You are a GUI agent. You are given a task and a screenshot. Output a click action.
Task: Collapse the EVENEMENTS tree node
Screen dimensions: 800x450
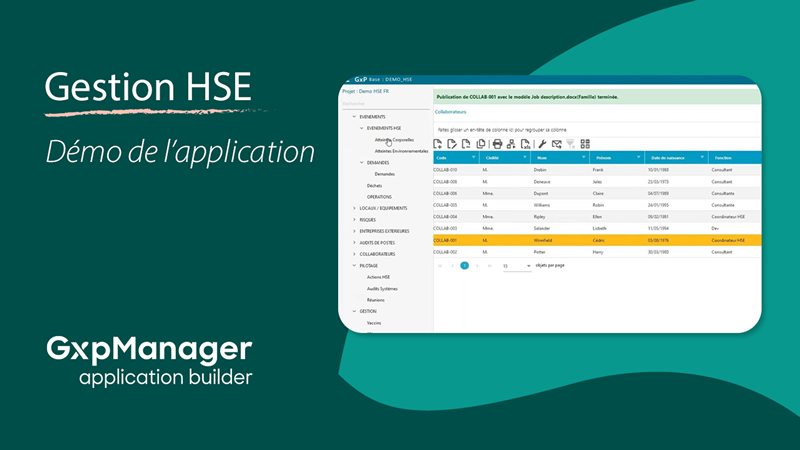point(354,117)
